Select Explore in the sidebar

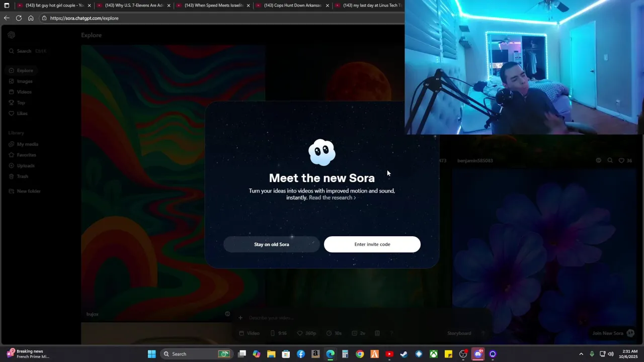pos(21,70)
